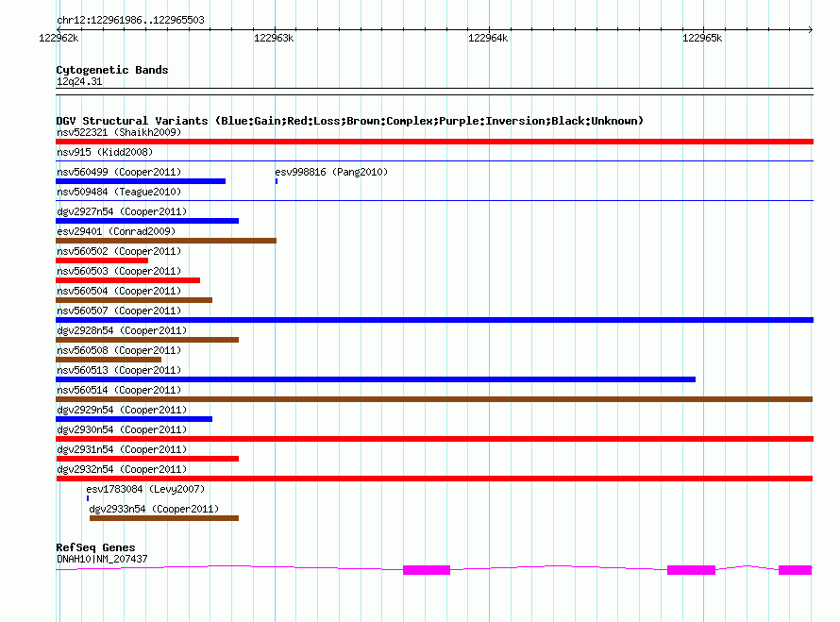Click the 12q24.31 band label
Viewport: 840px width, 622px height.
(x=79, y=81)
